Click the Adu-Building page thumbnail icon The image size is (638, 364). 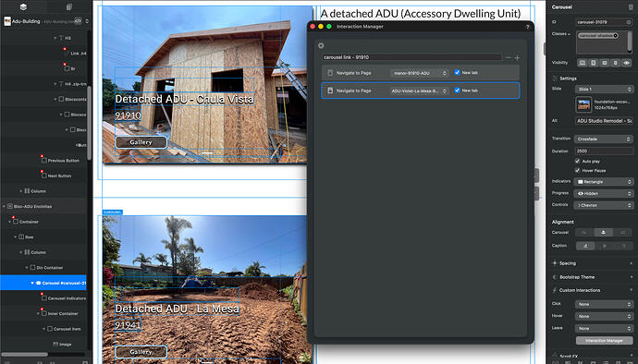[x=7, y=21]
